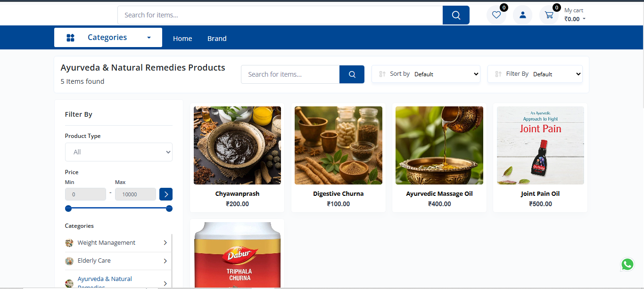Click the Ayurvedic Massage Oil product image
The width and height of the screenshot is (644, 289).
point(439,145)
